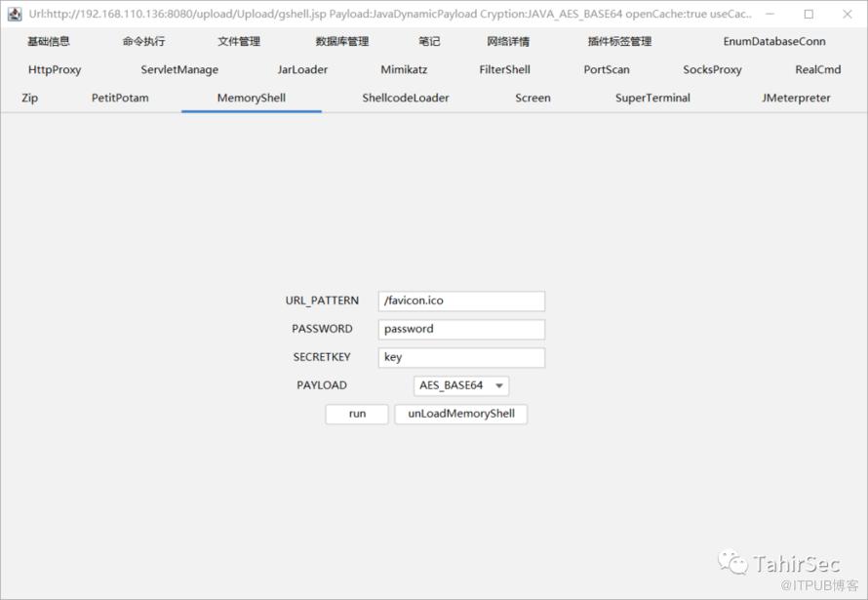
Task: Focus the URL_PATTERN field with /favicon.ico
Action: pos(461,301)
